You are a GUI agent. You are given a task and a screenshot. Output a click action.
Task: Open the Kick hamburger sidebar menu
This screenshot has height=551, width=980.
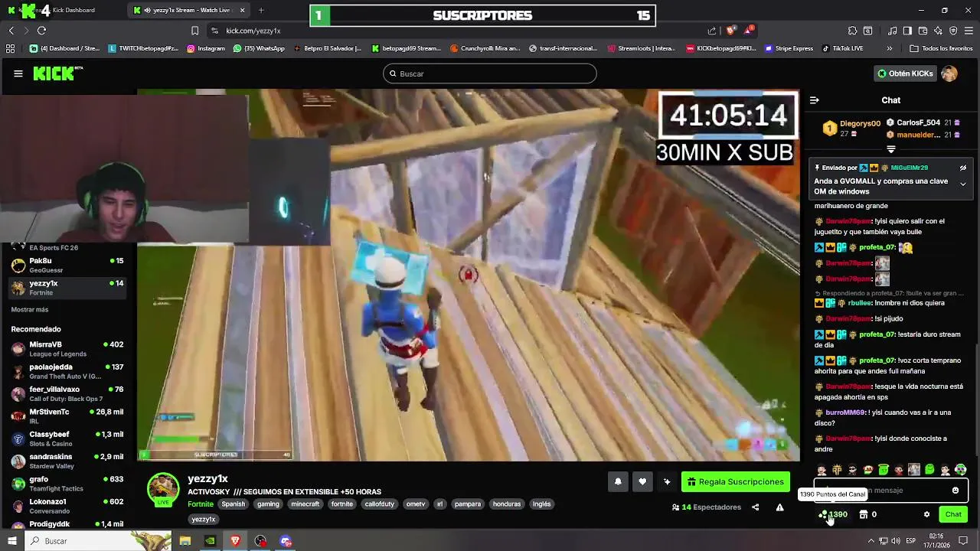pyautogui.click(x=18, y=73)
